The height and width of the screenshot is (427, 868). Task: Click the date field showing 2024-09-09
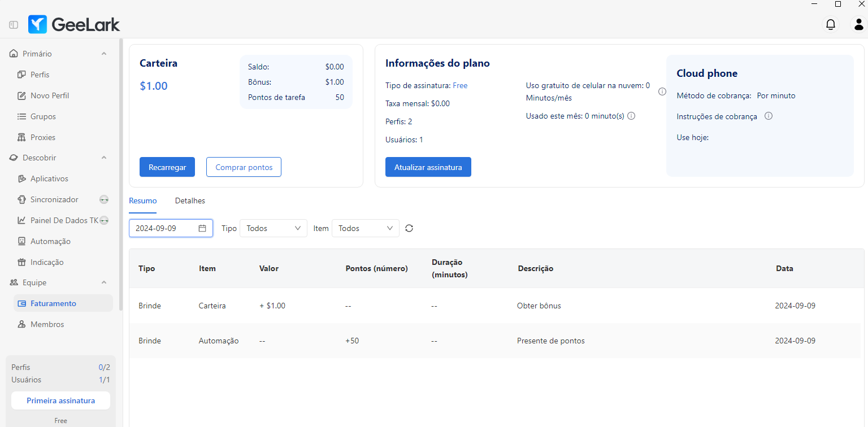tap(171, 228)
